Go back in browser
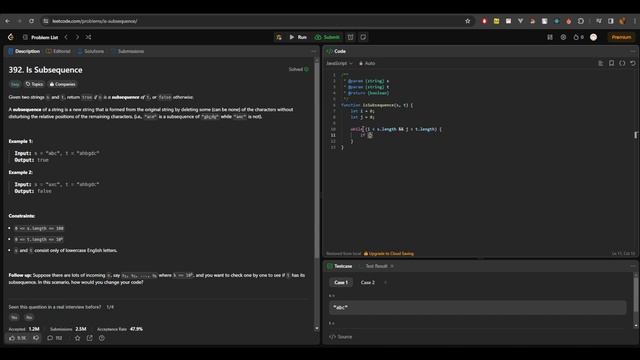640x360 pixels. click(8, 21)
